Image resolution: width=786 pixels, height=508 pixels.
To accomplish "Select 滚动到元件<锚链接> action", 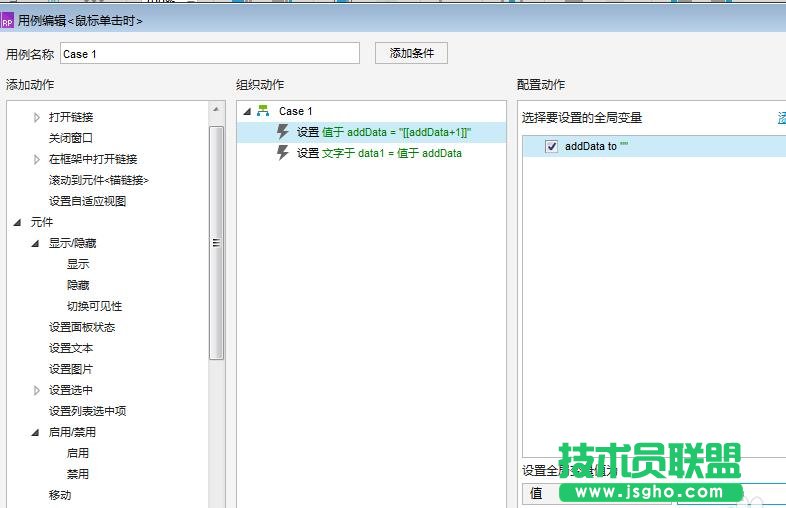I will [x=99, y=180].
